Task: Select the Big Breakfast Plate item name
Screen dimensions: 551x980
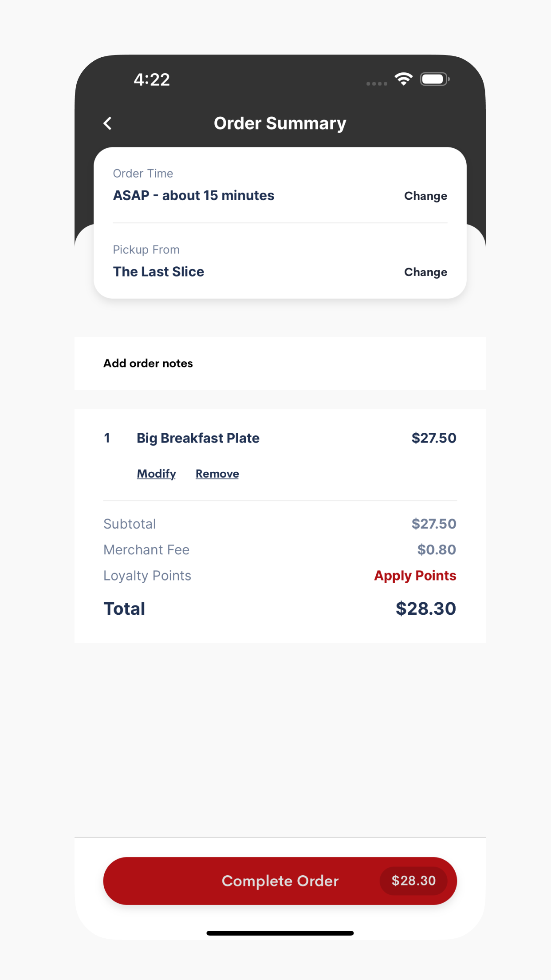Action: 198,438
